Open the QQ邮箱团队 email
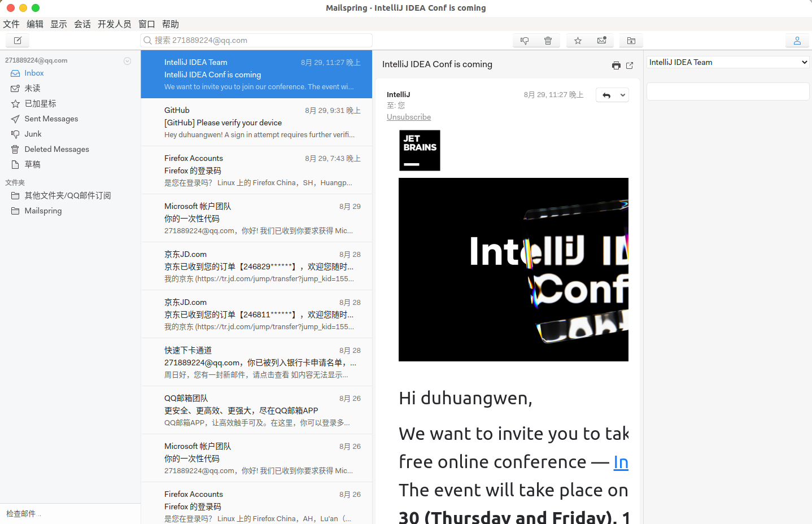The height and width of the screenshot is (524, 812). [x=256, y=411]
